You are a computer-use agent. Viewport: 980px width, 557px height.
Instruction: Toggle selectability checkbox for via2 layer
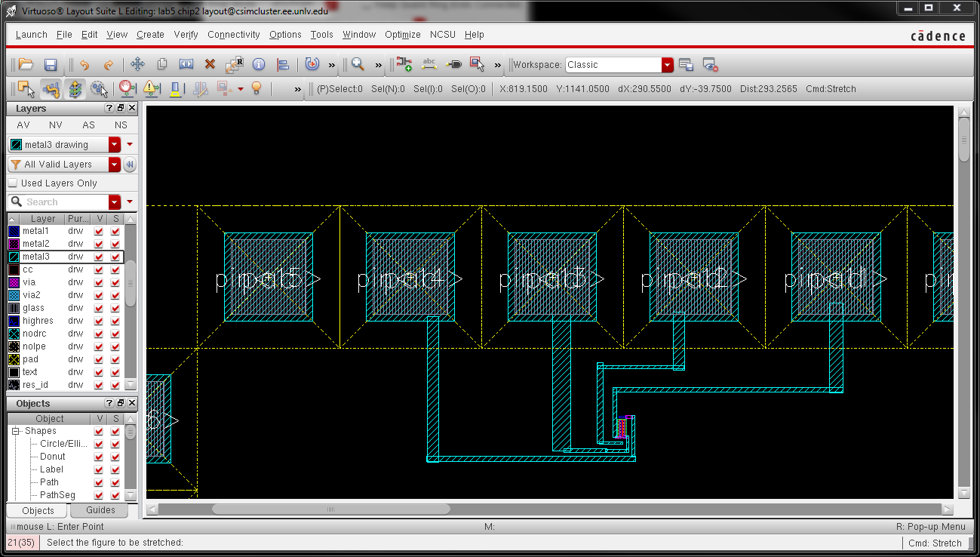coord(115,295)
